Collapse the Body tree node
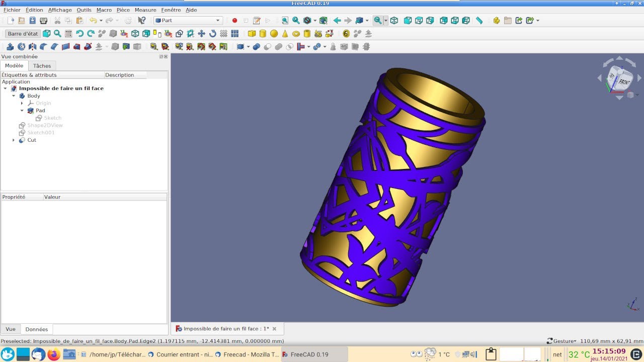 pyautogui.click(x=14, y=96)
